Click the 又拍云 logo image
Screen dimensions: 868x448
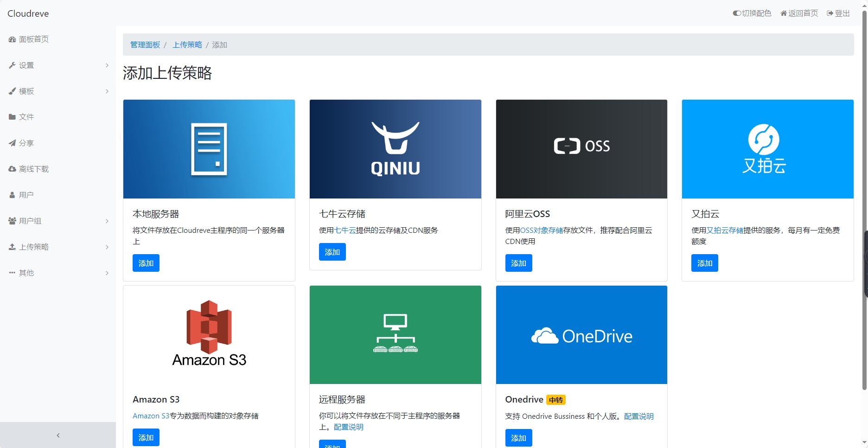coord(768,149)
